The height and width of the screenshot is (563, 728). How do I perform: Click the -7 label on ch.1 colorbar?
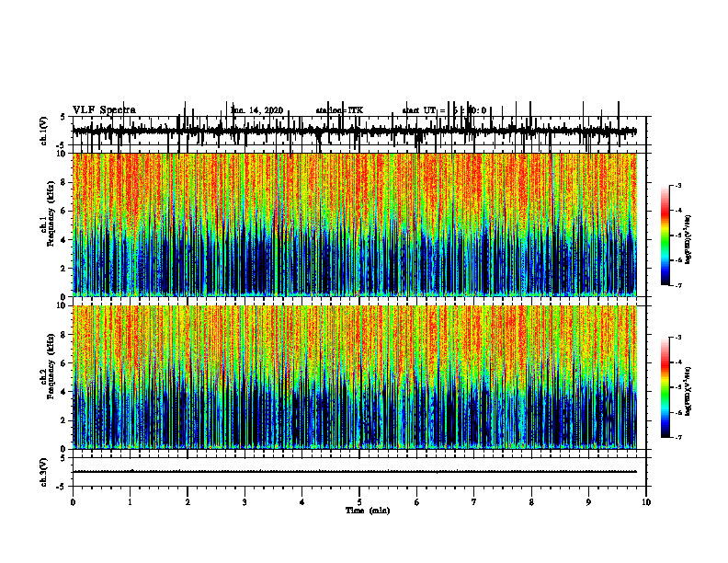pyautogui.click(x=678, y=285)
